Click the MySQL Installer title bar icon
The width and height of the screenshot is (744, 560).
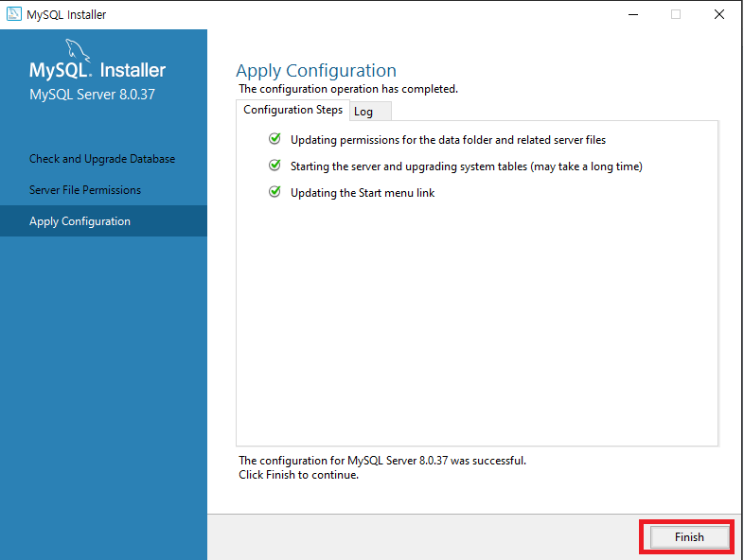tap(14, 14)
